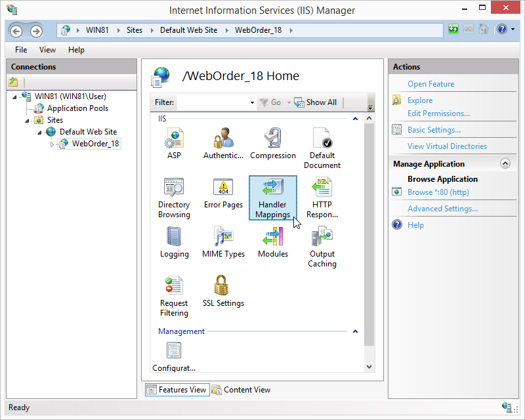Collapse the Management group section
Image resolution: width=525 pixels, height=420 pixels.
coord(355,331)
